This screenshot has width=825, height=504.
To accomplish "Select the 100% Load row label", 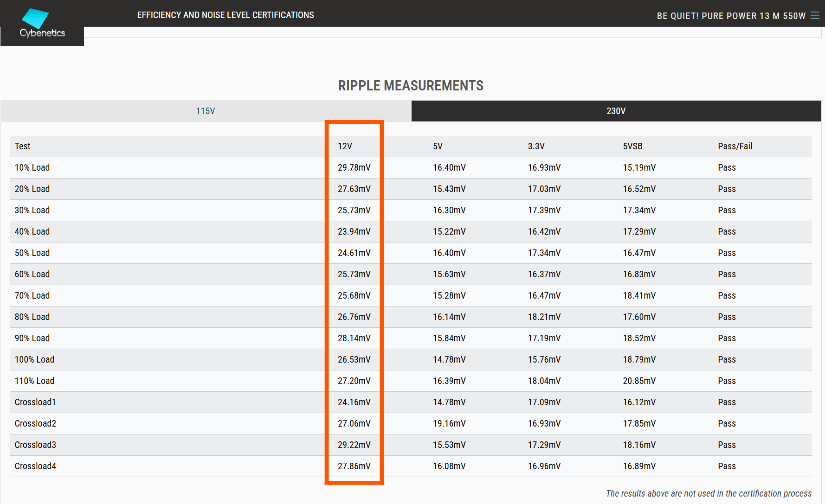I will 34,359.
